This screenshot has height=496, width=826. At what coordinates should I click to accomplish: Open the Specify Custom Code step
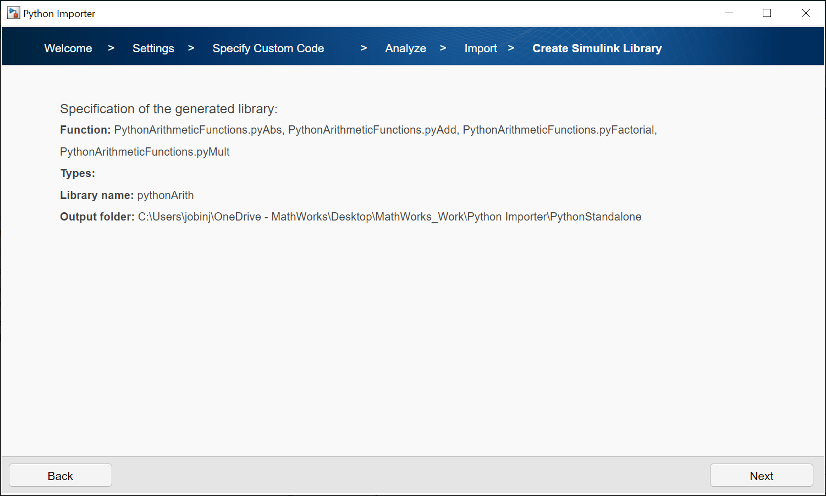[x=268, y=48]
